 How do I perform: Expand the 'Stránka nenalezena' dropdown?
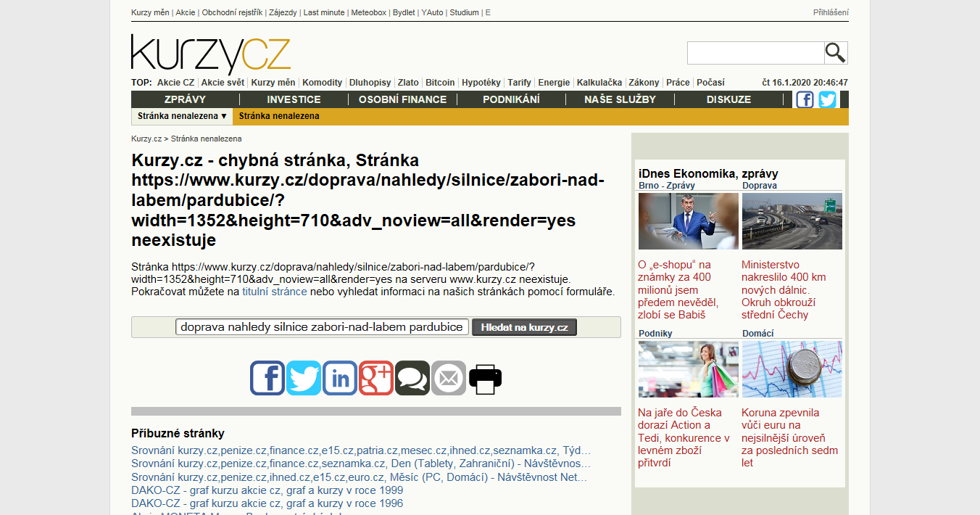(183, 116)
